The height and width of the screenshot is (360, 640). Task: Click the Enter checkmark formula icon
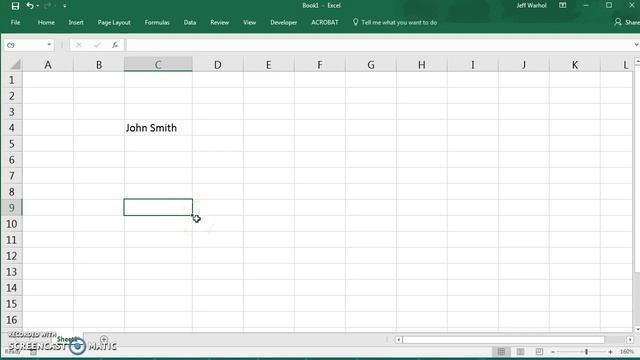click(x=97, y=45)
